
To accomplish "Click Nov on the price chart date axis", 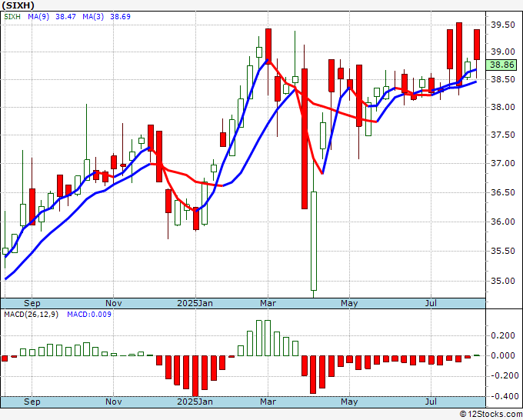I will click(113, 303).
